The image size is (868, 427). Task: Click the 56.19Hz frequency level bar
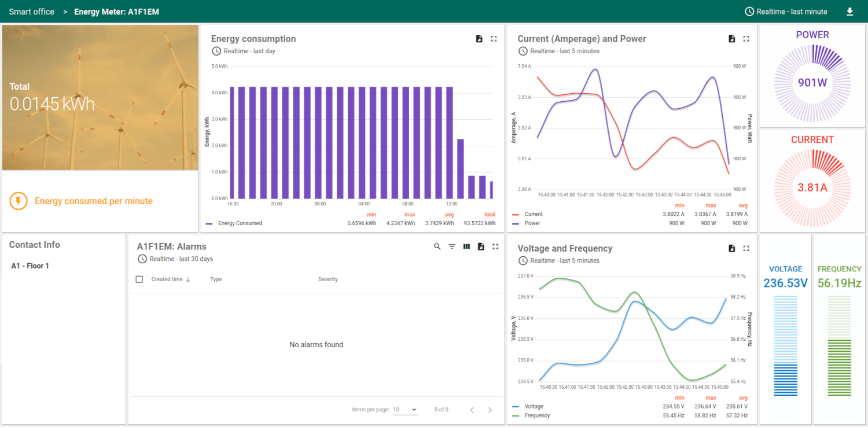click(840, 346)
